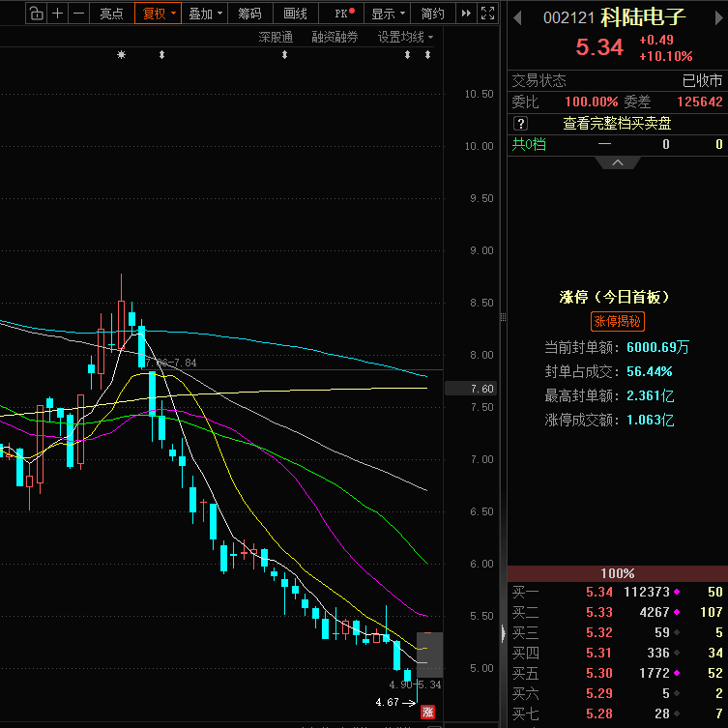Click the 7.60 price axis label
The height and width of the screenshot is (728, 728).
pos(471,389)
